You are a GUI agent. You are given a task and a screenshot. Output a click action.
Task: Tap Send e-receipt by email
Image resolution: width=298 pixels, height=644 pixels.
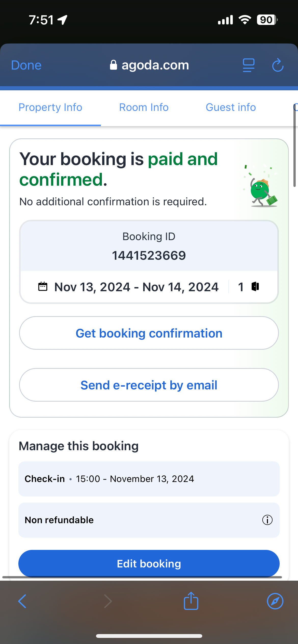(x=149, y=385)
